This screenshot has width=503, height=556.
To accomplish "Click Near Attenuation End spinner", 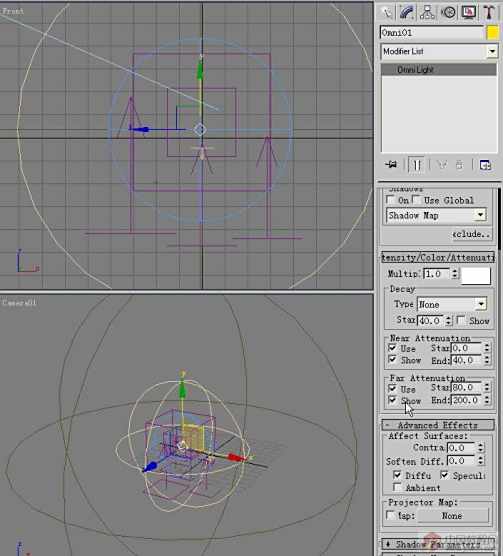I will (x=487, y=360).
